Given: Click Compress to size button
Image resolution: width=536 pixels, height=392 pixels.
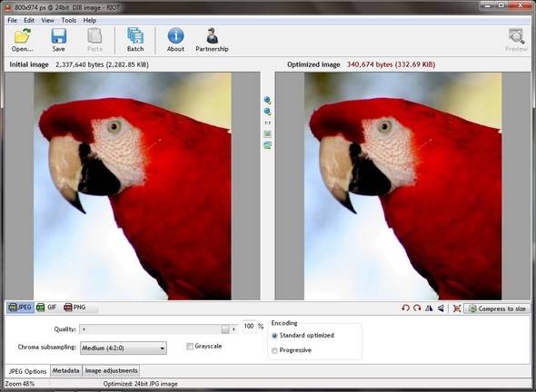Looking at the screenshot, I should click(497, 309).
